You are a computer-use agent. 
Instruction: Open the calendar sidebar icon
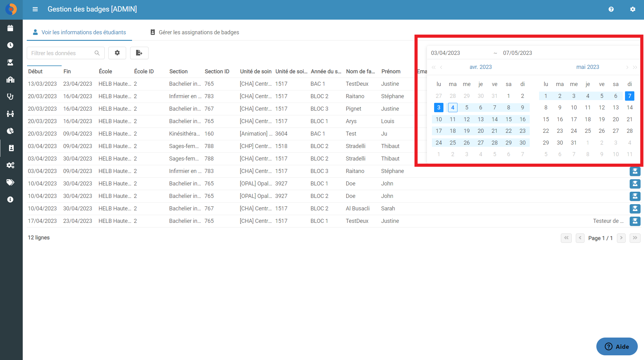(10, 28)
